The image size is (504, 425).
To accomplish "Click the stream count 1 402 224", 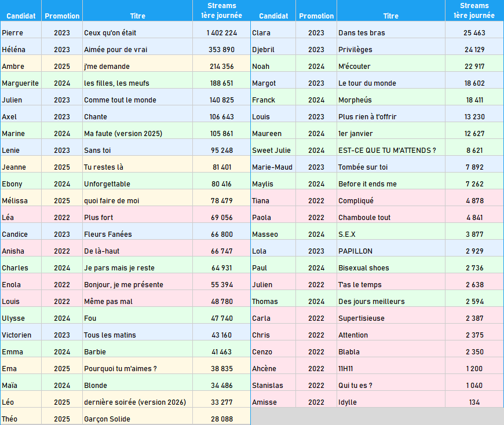I will click(x=221, y=30).
